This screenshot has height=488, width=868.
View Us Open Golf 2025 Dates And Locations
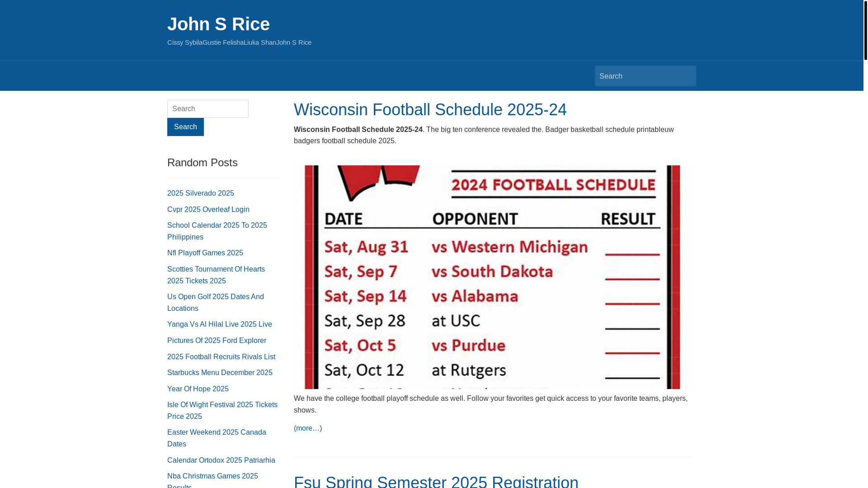pos(216,303)
